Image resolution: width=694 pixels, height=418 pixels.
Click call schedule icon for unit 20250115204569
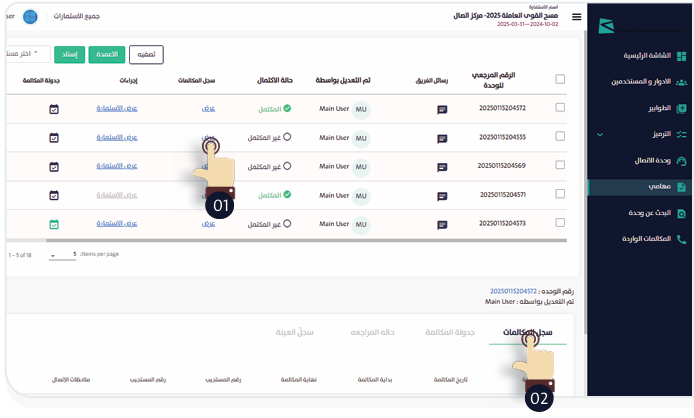tap(54, 167)
